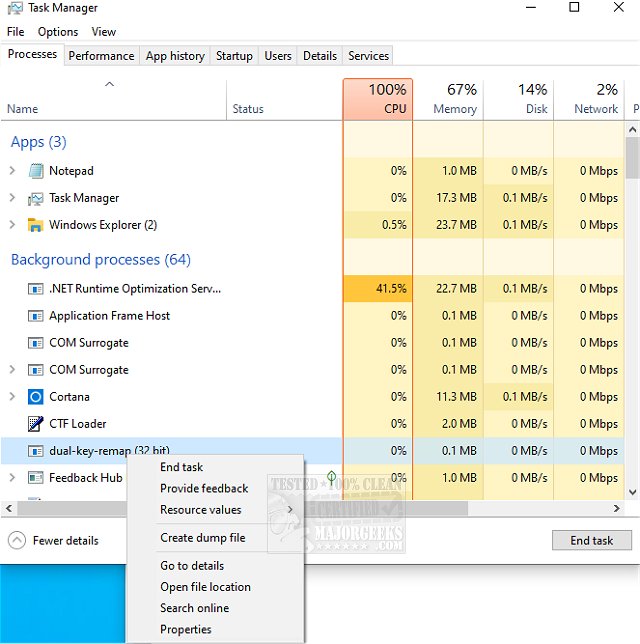Sort by the Status column header
Viewport: 640px width, 644px height.
[284, 99]
